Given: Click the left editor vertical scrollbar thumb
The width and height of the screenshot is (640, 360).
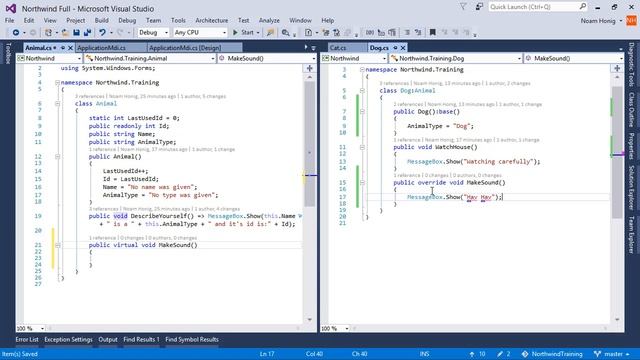Looking at the screenshot, I should click(x=309, y=144).
